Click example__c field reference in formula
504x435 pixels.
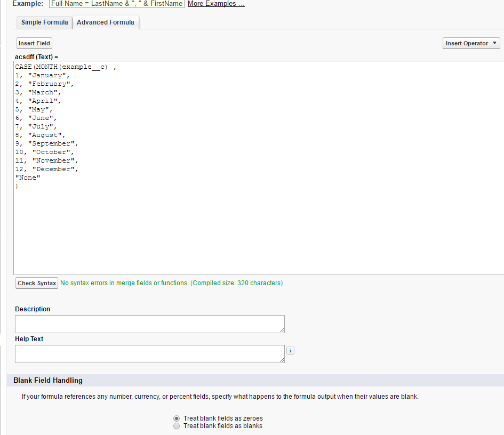[84, 67]
